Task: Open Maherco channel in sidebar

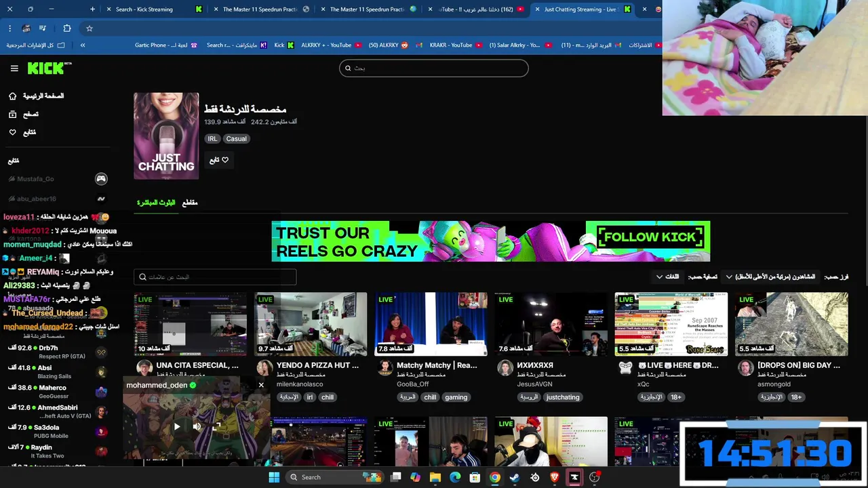Action: [58, 391]
